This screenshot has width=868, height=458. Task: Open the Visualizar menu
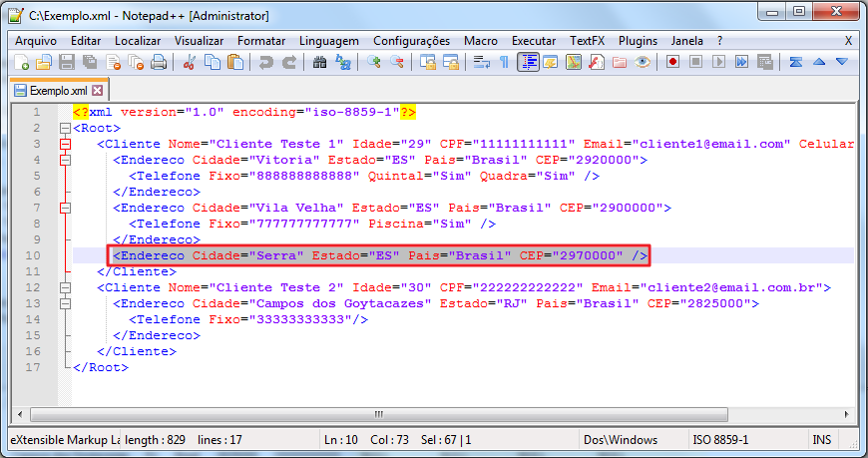(200, 41)
